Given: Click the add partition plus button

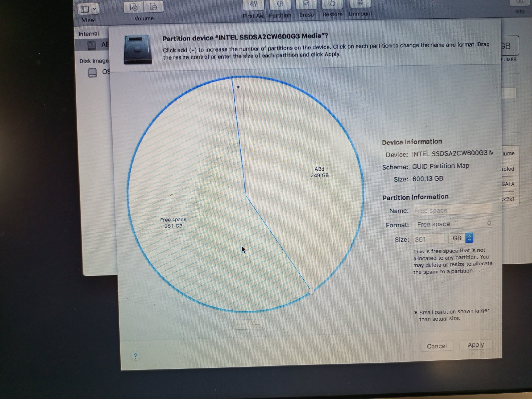Looking at the screenshot, I should [241, 325].
